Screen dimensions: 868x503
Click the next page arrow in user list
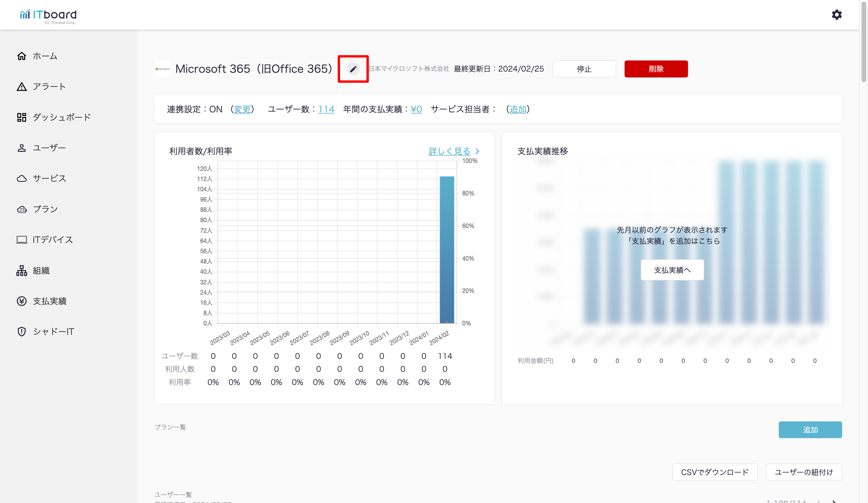pos(834,501)
